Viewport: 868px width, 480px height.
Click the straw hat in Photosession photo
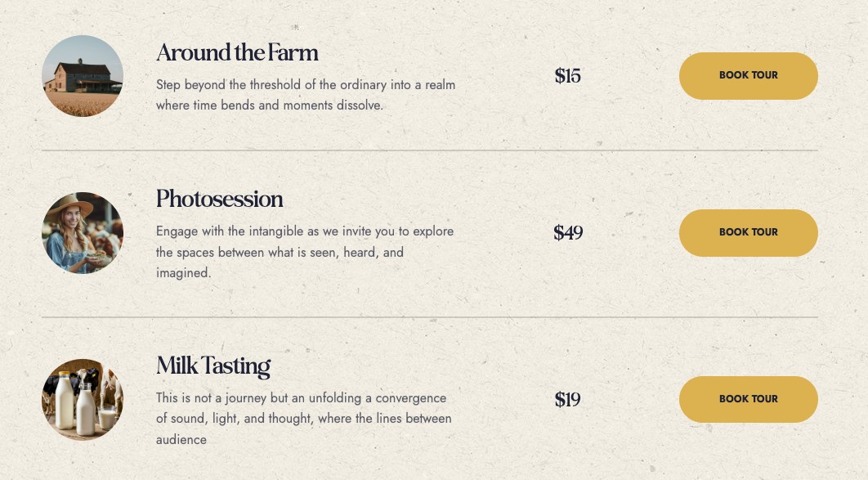(70, 205)
